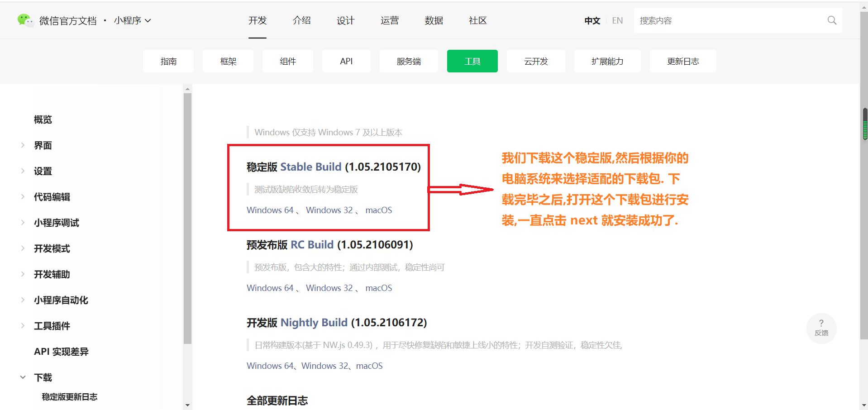868x410 pixels.
Task: Switch language to EN
Action: coord(617,20)
